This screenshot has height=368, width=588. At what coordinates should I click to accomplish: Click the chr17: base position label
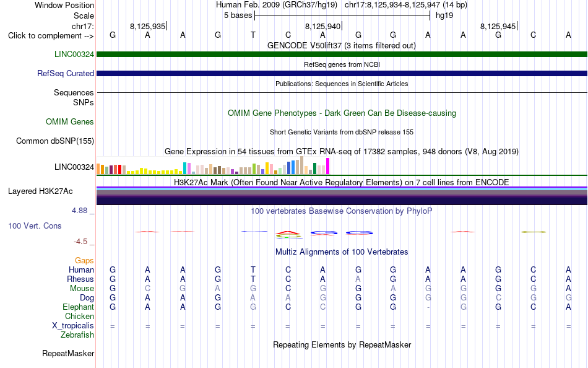(x=83, y=26)
